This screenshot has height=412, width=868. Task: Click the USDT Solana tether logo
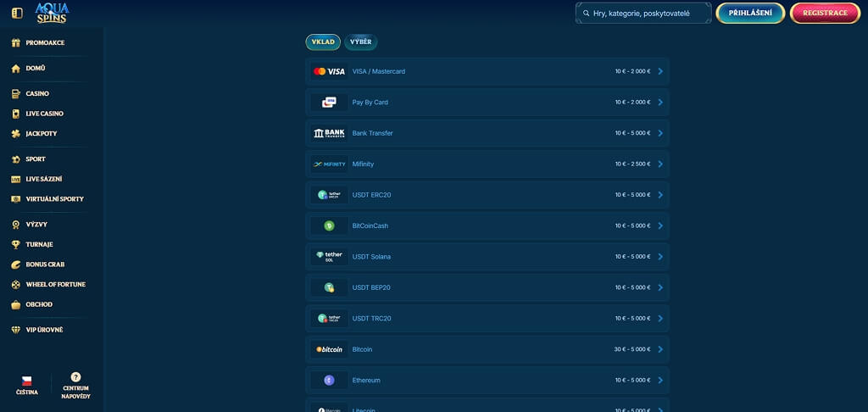coord(329,256)
